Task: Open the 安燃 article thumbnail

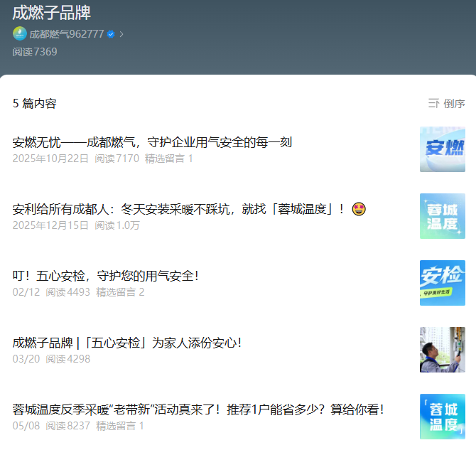Action: pyautogui.click(x=443, y=149)
